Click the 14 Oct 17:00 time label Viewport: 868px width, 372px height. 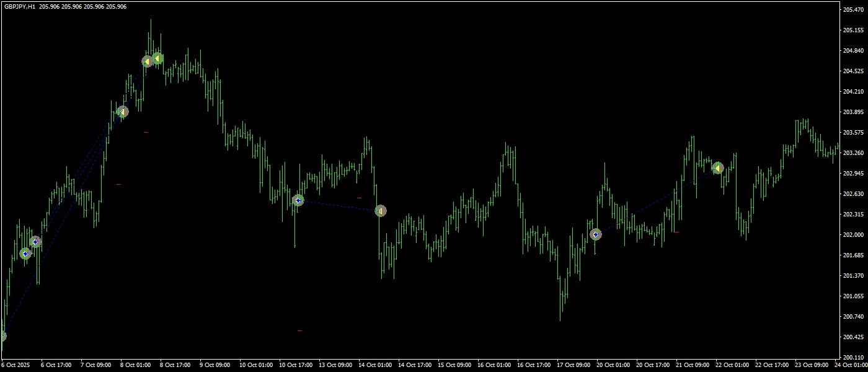(414, 365)
